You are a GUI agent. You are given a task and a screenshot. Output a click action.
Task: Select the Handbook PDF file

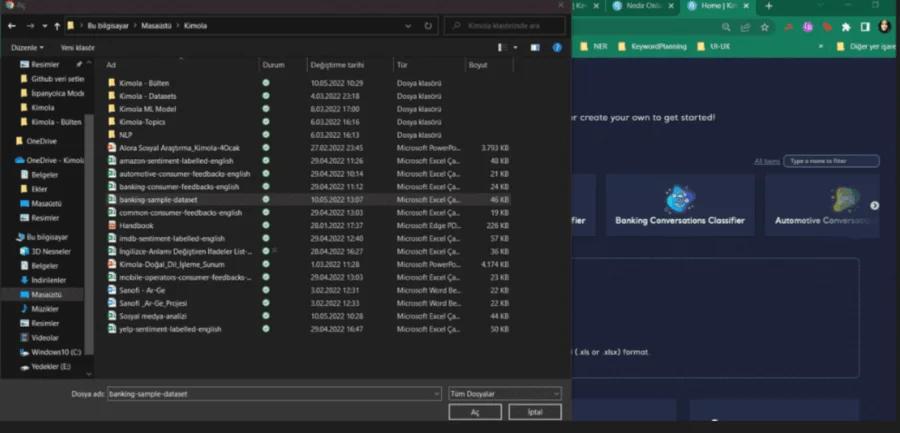click(x=137, y=226)
